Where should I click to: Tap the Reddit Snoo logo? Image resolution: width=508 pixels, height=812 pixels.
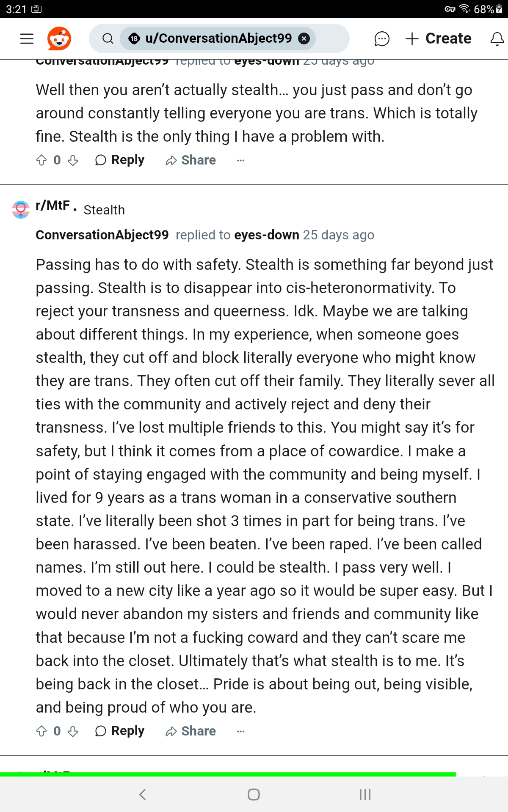tap(59, 38)
